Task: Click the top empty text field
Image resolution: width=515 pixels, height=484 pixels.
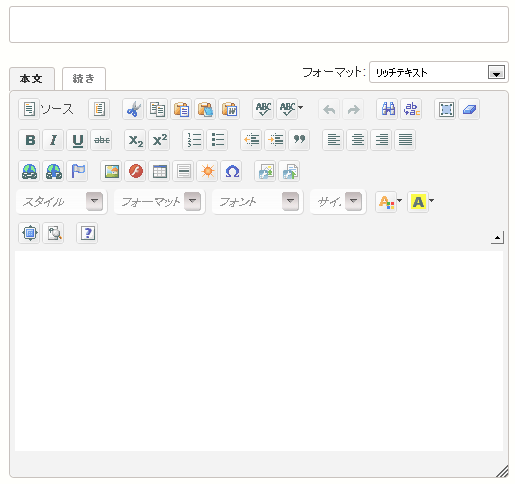Action: tap(259, 24)
